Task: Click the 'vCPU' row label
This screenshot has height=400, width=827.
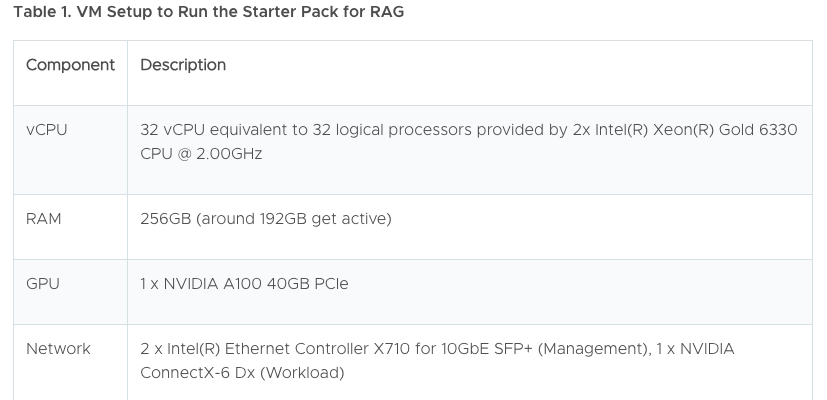Action: (x=46, y=130)
